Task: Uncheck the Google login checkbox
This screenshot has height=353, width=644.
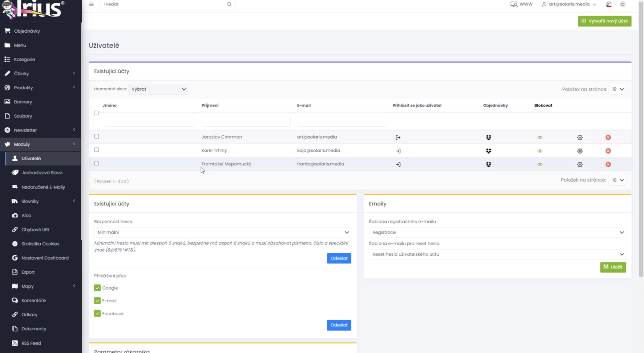Action: (97, 288)
